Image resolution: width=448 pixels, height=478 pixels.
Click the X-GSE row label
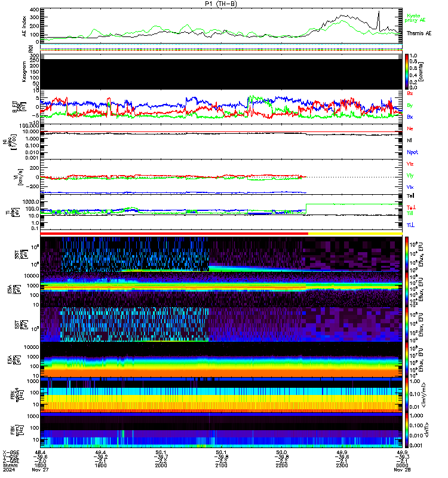click(11, 452)
